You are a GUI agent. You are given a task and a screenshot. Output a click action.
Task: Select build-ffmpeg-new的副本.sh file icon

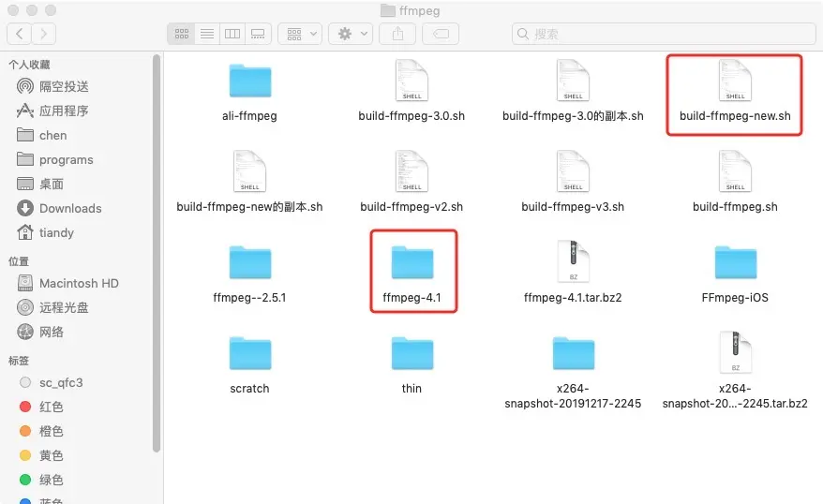[250, 171]
